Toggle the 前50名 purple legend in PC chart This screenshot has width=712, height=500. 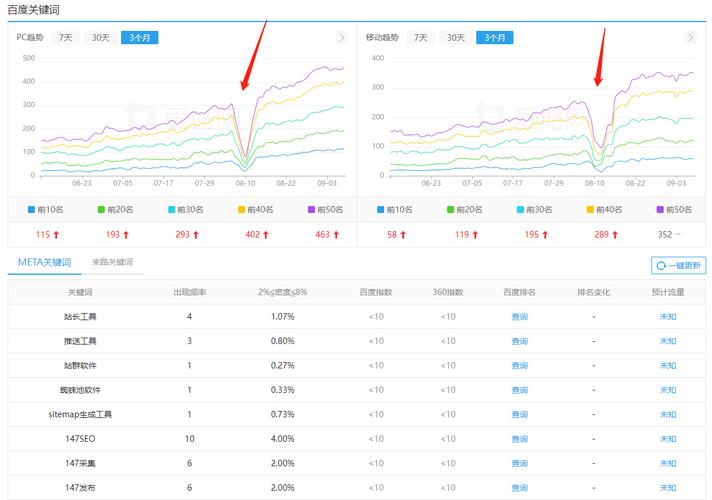tap(322, 209)
